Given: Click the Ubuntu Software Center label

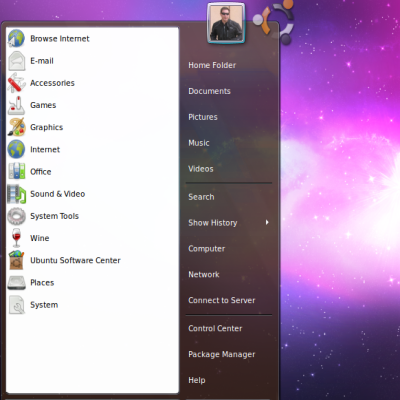Looking at the screenshot, I should pyautogui.click(x=75, y=260).
